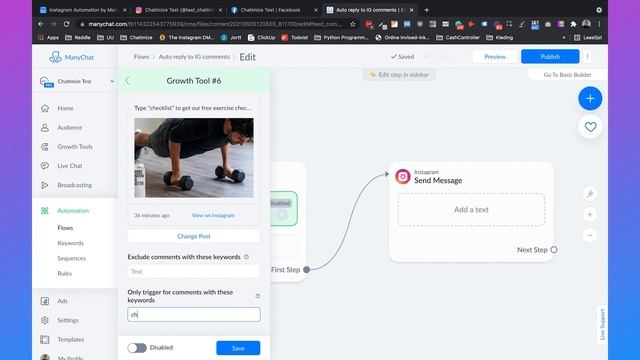Click the browser address bar

point(214,24)
